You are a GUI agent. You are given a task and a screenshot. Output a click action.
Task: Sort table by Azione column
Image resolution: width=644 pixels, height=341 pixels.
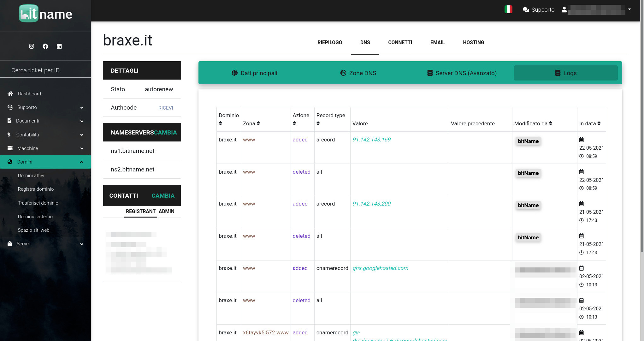pos(294,123)
